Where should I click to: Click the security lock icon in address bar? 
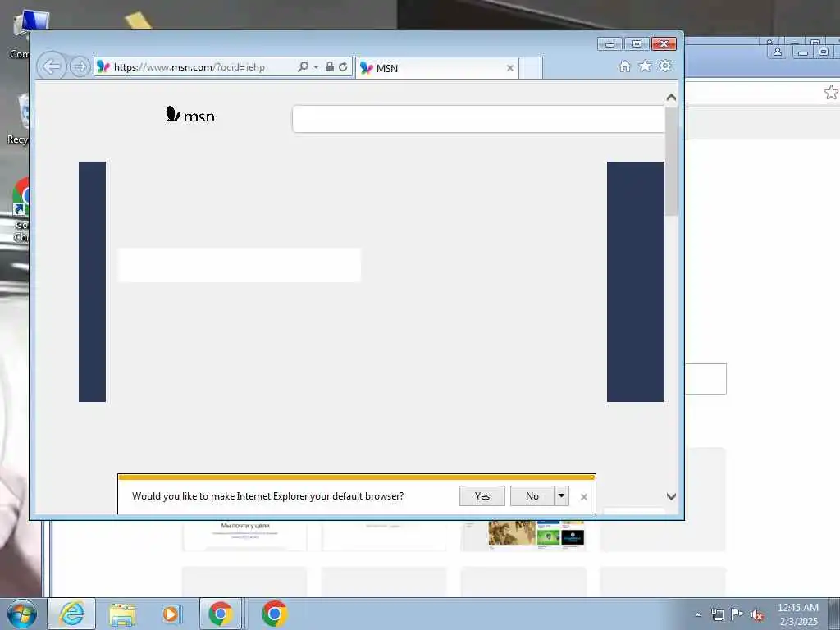pos(330,66)
